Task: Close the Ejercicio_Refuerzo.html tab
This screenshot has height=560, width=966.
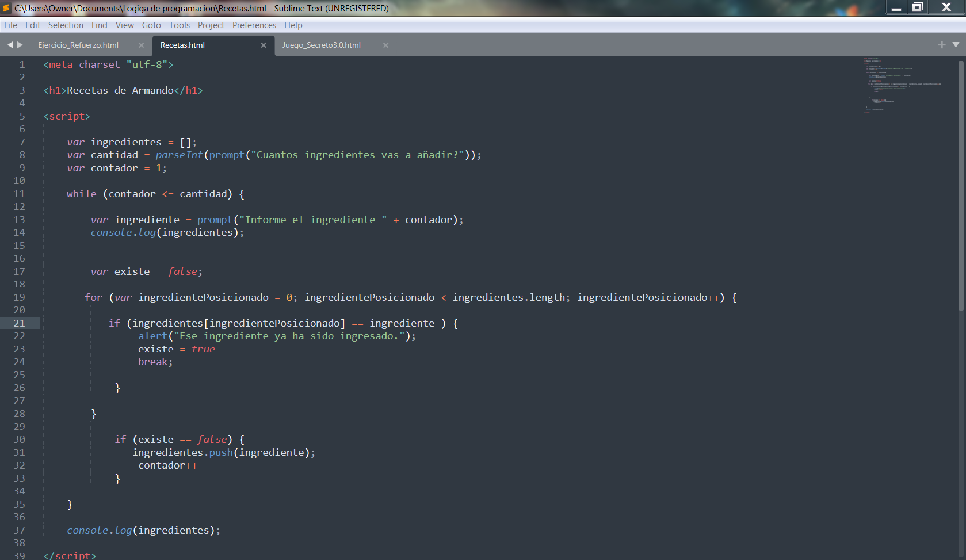Action: (141, 45)
